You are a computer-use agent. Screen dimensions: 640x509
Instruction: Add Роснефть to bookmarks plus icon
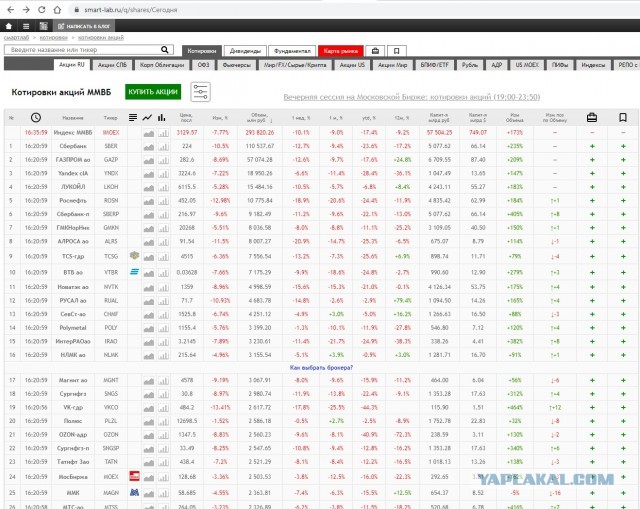click(x=623, y=201)
